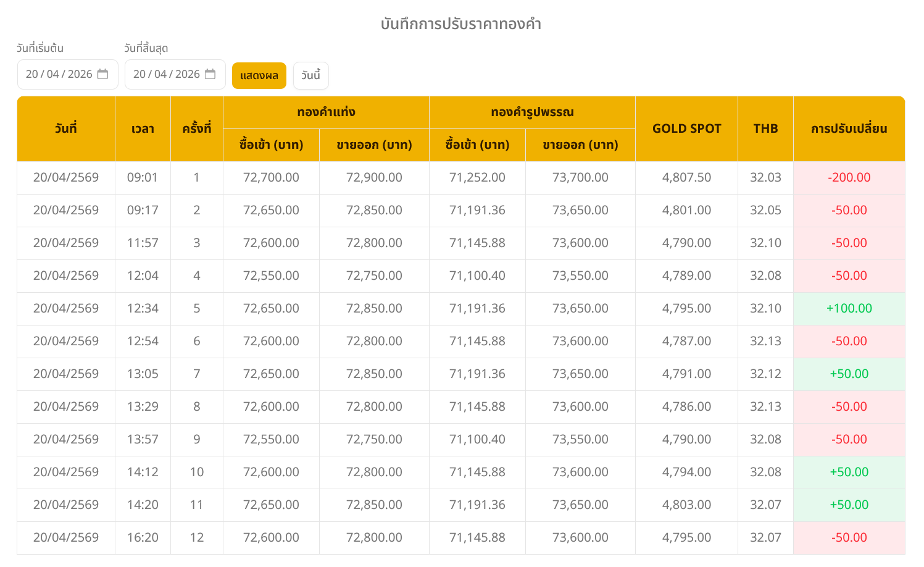
Task: Select the GOLD SPOT column header
Action: pos(686,128)
